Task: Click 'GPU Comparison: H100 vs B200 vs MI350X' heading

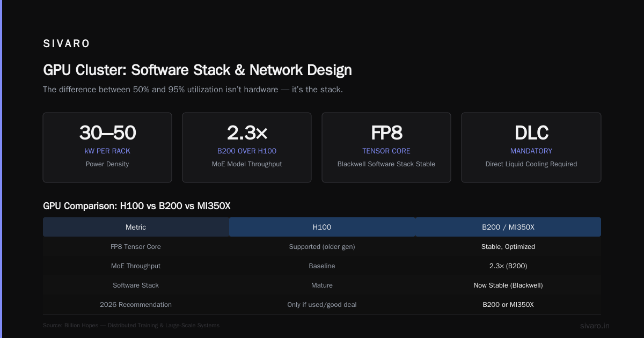Action: click(x=137, y=206)
